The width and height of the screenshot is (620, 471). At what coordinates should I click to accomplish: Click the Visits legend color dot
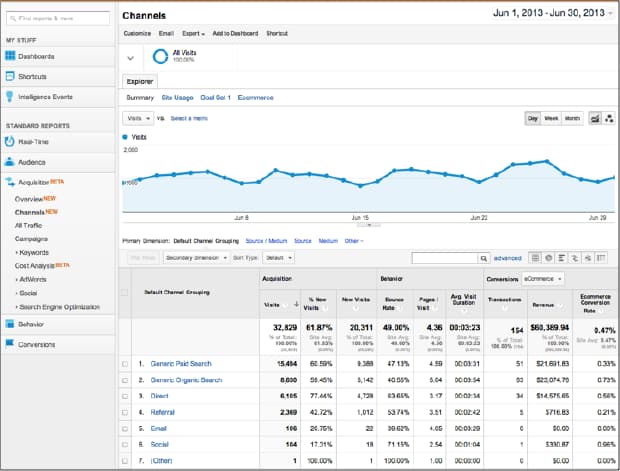(x=125, y=136)
